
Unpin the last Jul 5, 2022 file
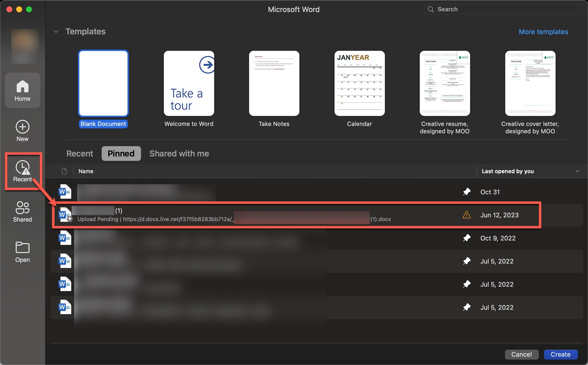[x=466, y=307]
